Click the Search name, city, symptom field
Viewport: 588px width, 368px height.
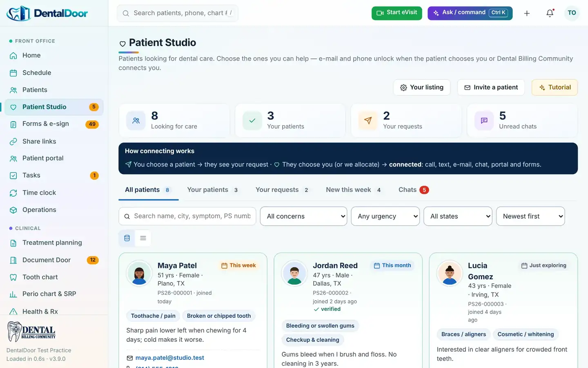[187, 216]
